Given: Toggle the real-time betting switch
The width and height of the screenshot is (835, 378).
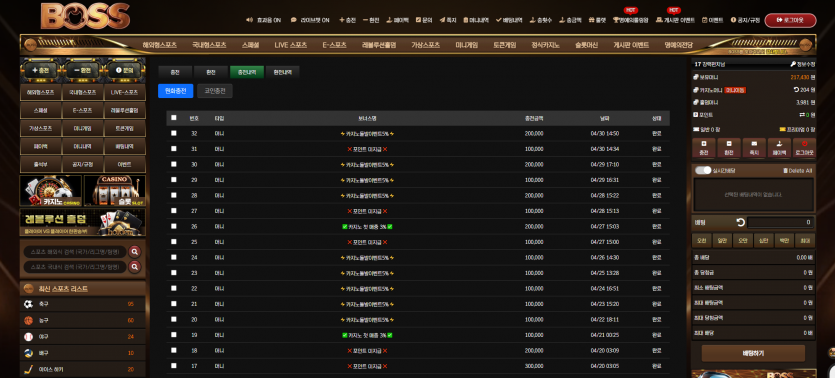Looking at the screenshot, I should tap(703, 170).
